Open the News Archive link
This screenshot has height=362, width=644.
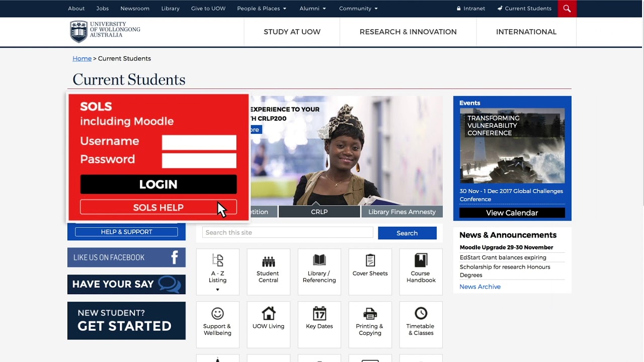click(x=480, y=287)
